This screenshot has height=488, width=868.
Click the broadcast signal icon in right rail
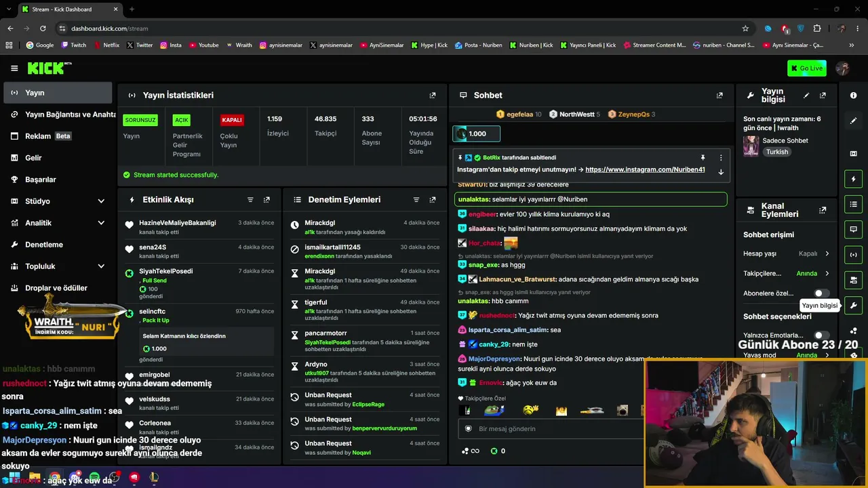(x=853, y=255)
